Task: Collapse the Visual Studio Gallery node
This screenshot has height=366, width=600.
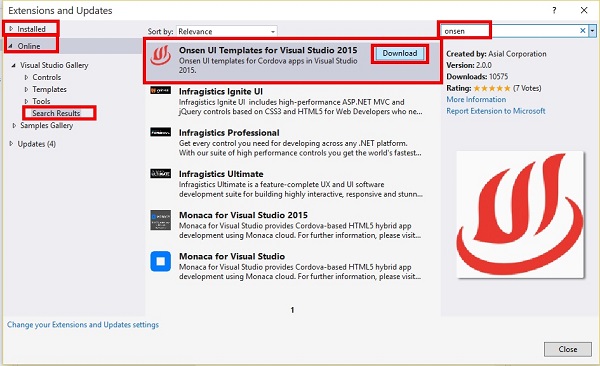Action: click(14, 65)
